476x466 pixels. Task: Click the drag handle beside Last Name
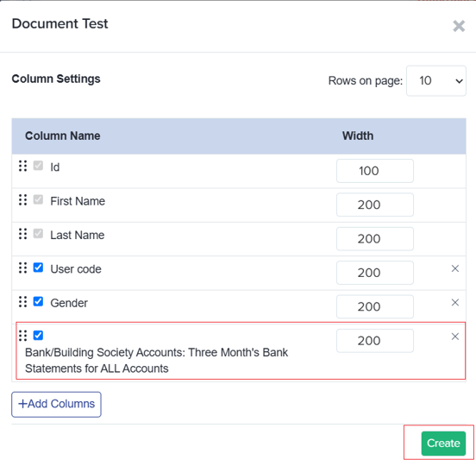[x=22, y=234]
